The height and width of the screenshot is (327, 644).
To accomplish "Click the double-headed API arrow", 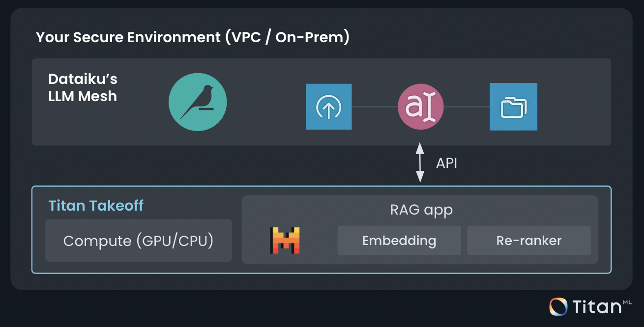I will 420,163.
